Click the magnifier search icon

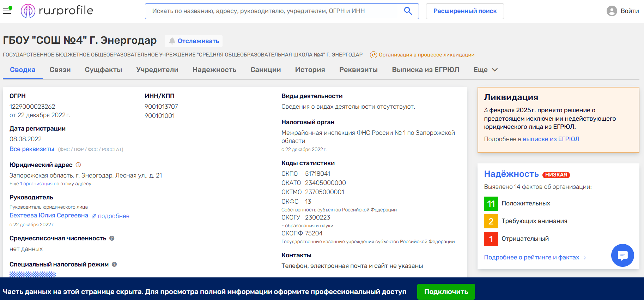pos(408,11)
